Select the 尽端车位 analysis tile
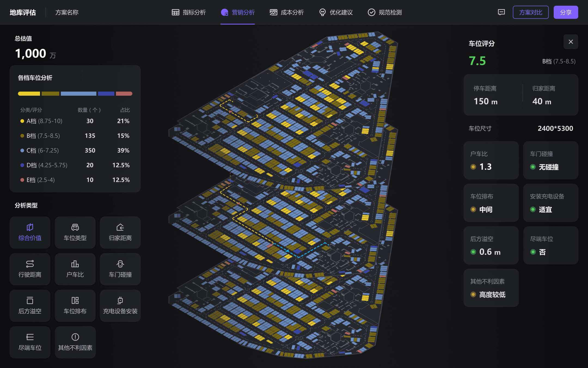The width and height of the screenshot is (588, 368). pos(30,342)
